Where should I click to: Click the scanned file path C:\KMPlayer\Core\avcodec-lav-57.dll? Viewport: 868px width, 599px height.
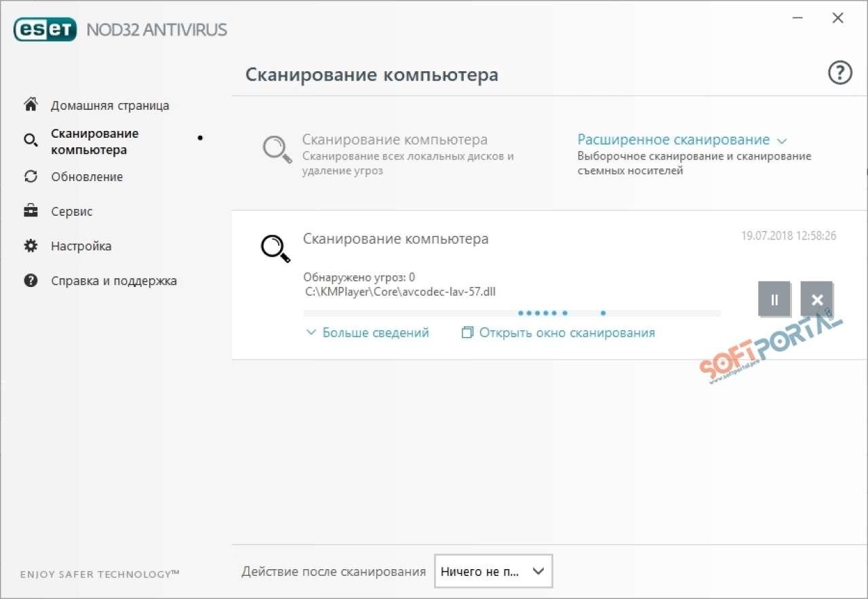(x=401, y=292)
